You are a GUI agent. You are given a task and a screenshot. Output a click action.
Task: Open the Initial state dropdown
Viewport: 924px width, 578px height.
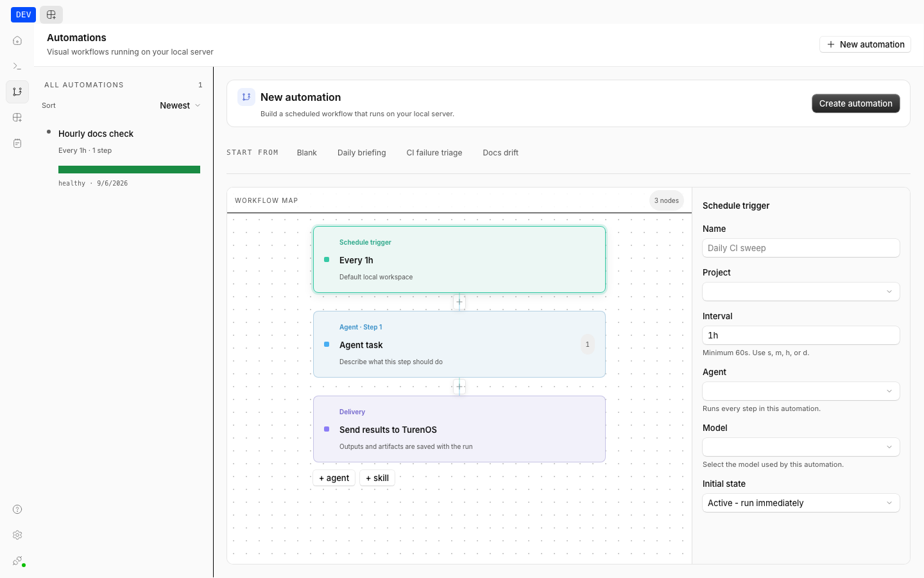801,503
